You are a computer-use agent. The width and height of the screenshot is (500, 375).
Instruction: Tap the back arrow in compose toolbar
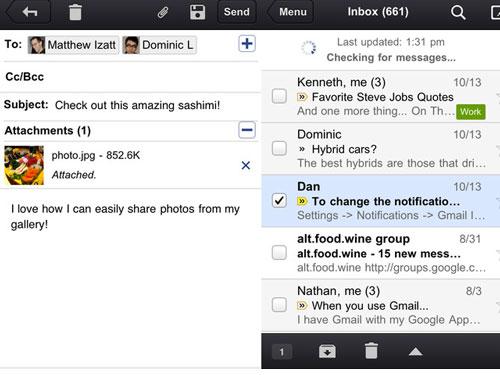(x=29, y=12)
